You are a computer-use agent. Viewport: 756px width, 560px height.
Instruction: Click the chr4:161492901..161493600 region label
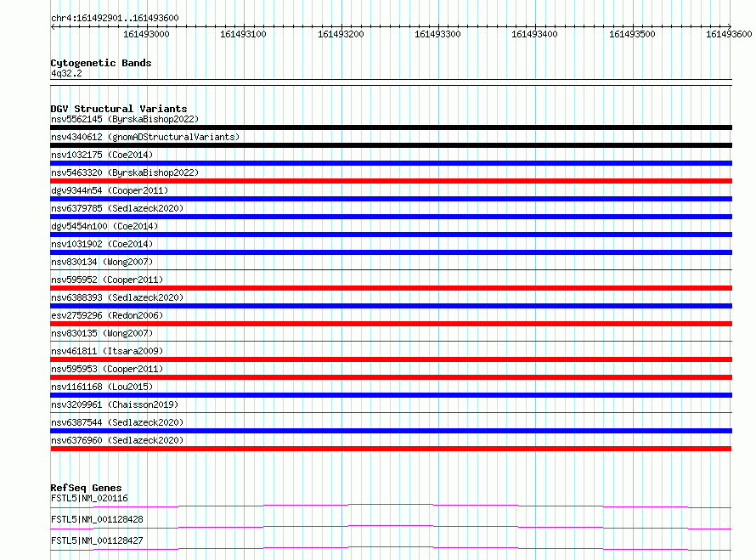click(115, 18)
